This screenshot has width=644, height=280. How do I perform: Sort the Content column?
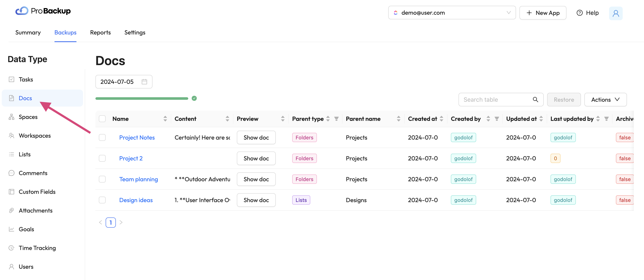(227, 119)
